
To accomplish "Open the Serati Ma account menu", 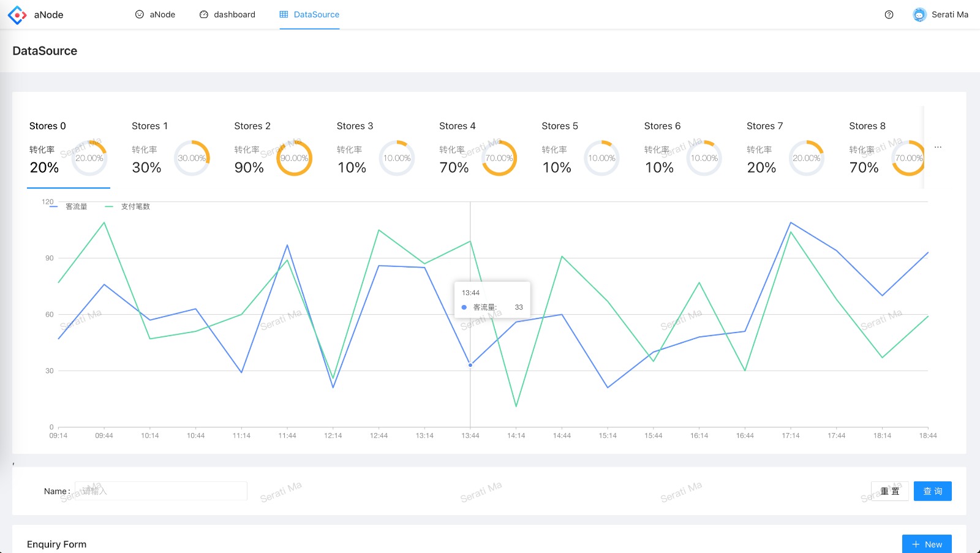I will coord(941,15).
